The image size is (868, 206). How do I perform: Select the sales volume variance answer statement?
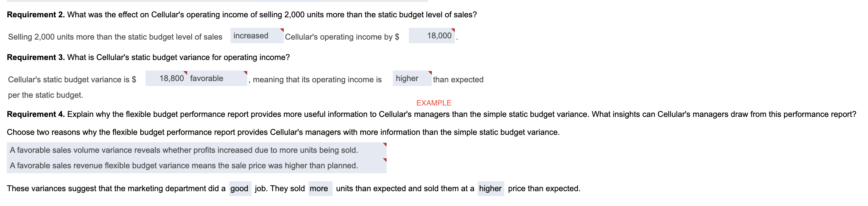[184, 150]
